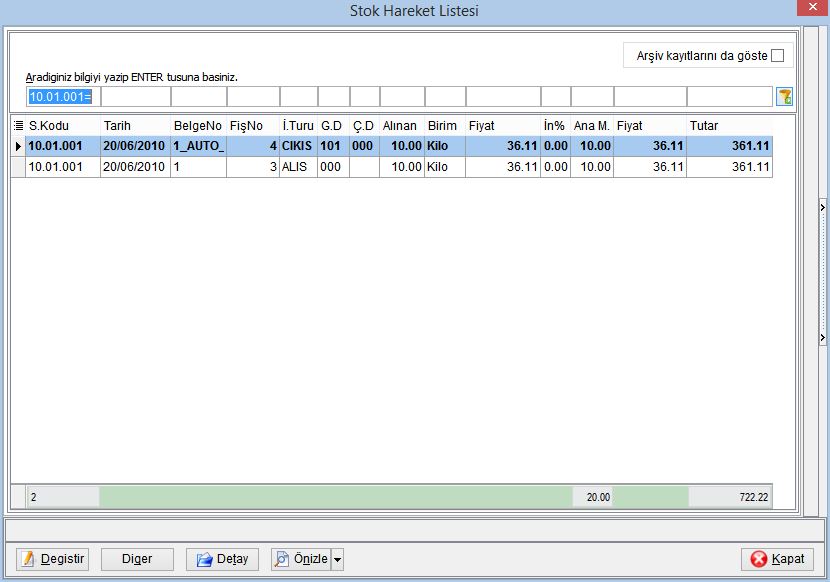Click the Ç.D column header
This screenshot has height=582, width=830.
(364, 126)
